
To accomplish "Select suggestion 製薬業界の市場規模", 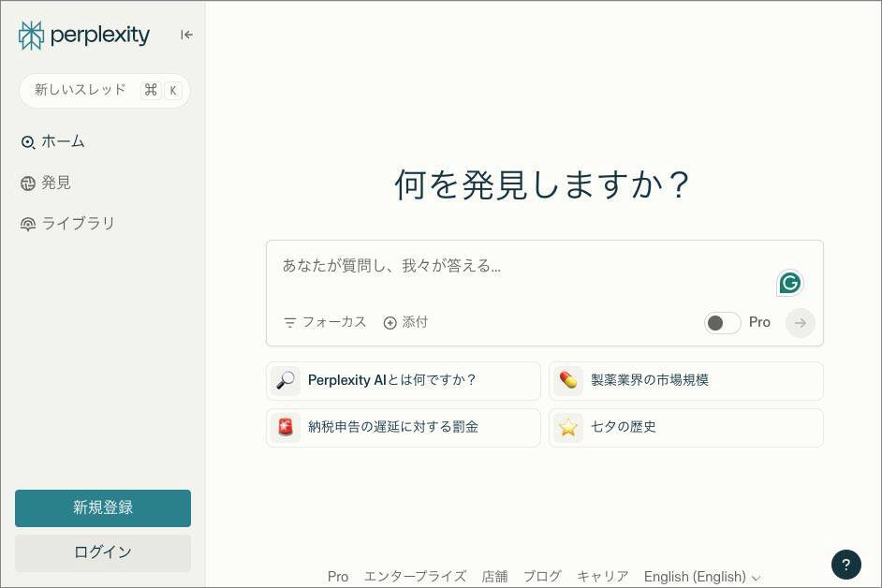I will pos(686,381).
